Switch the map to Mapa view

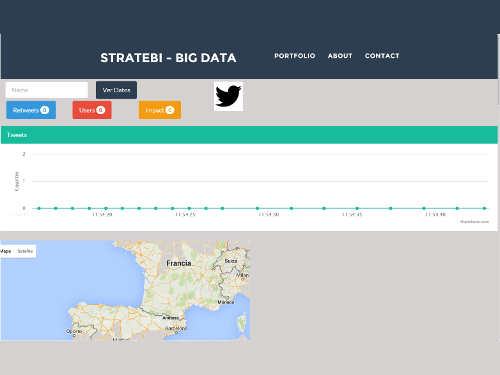(x=6, y=251)
